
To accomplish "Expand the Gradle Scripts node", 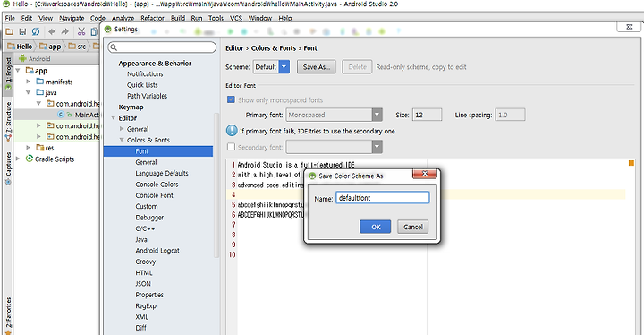I will pos(18,159).
